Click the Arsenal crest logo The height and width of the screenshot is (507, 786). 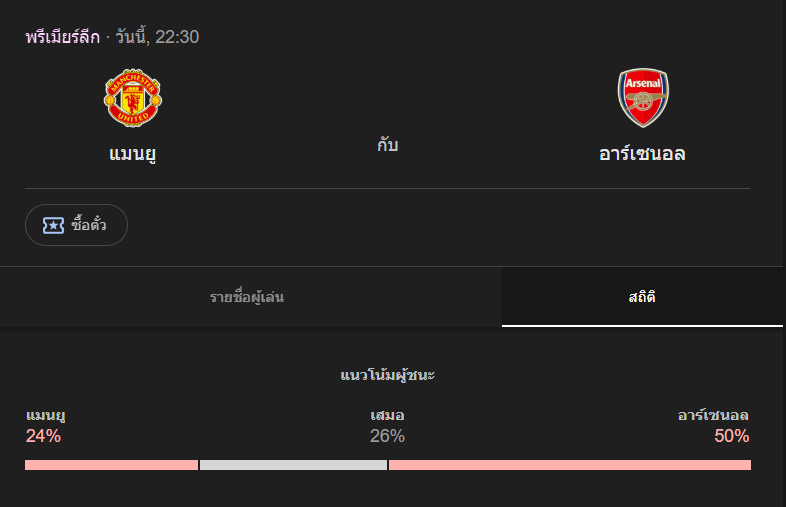tap(643, 98)
